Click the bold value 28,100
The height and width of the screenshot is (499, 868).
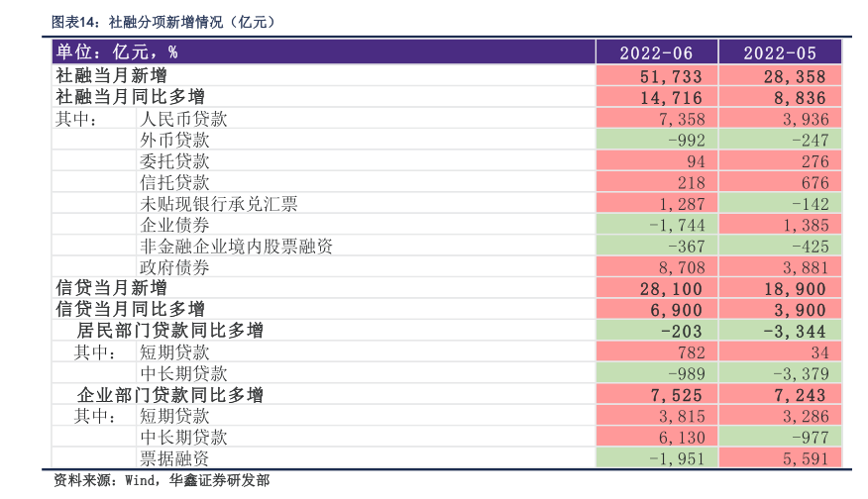[656, 288]
